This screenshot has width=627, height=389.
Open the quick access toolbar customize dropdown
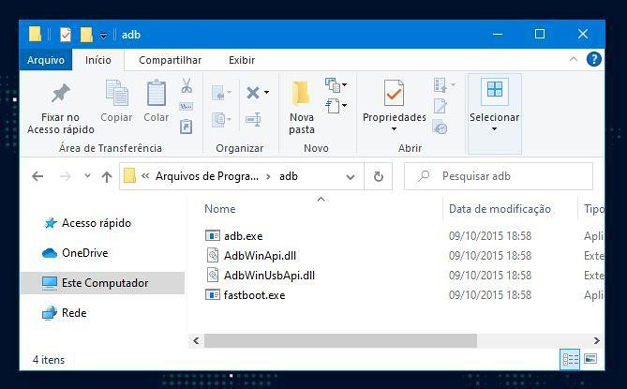[104, 36]
